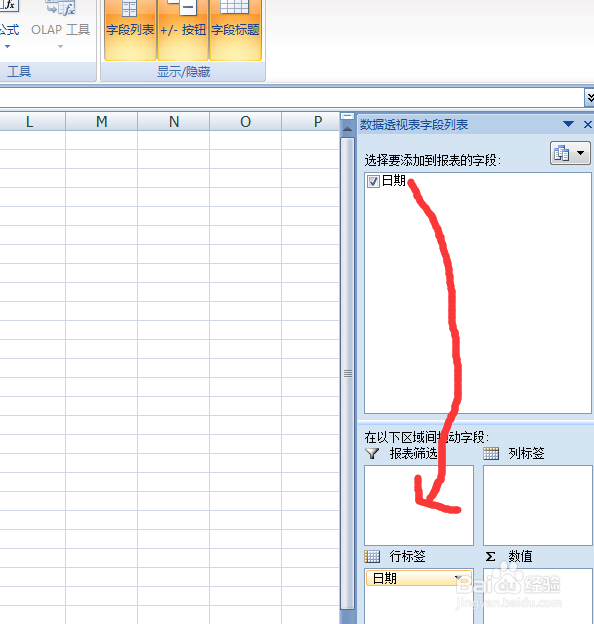
Task: Click inside the 数值 drop area
Action: click(538, 596)
